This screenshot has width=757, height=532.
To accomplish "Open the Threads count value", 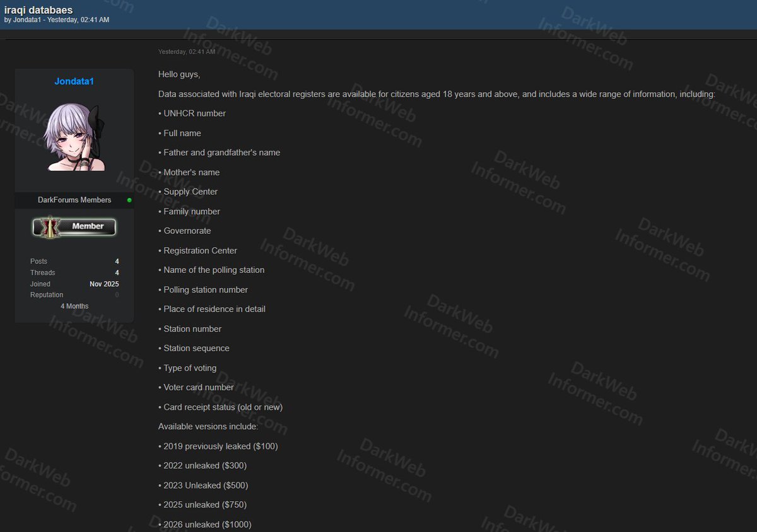I will (117, 273).
